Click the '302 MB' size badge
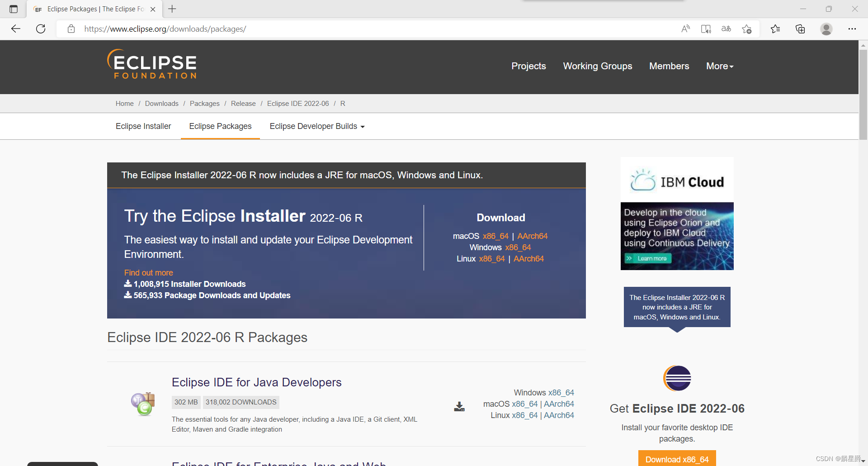Image resolution: width=868 pixels, height=466 pixels. [x=186, y=402]
